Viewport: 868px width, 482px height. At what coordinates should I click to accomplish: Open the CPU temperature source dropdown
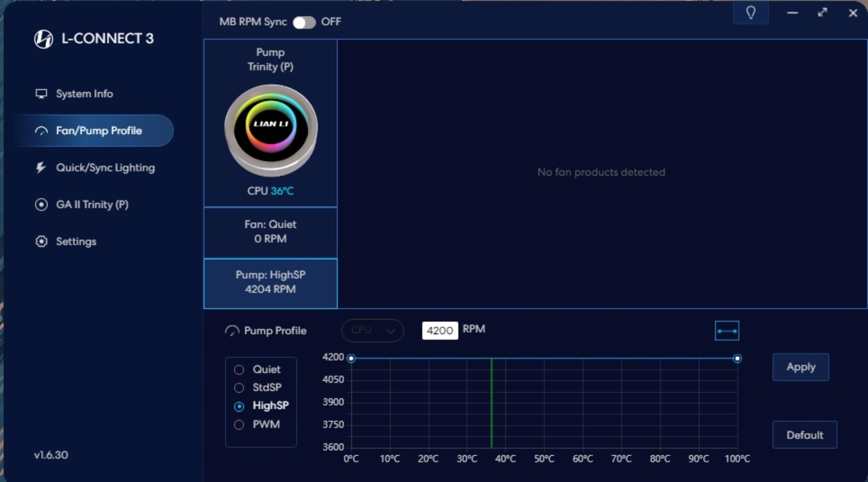coord(373,330)
